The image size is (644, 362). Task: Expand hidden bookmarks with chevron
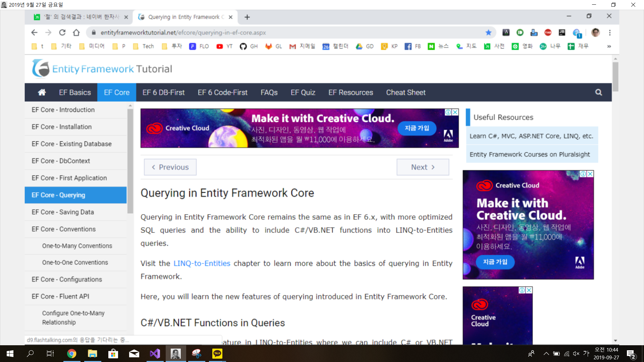(609, 46)
